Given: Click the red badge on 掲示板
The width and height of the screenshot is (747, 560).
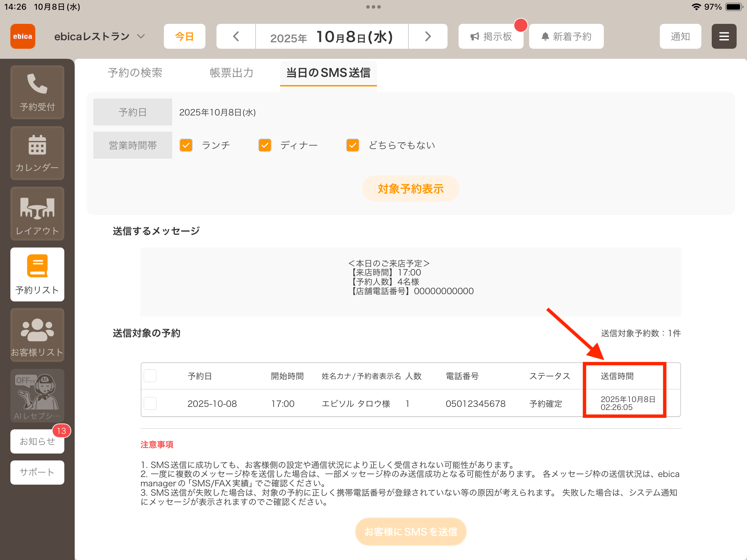Looking at the screenshot, I should (520, 25).
